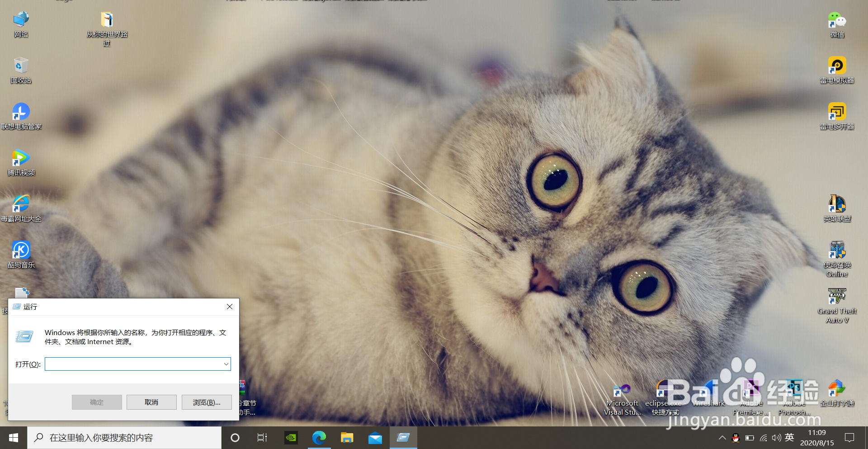The width and height of the screenshot is (868, 449).
Task: Select the 毒霸网址大全 desktop icon
Action: pos(21,209)
